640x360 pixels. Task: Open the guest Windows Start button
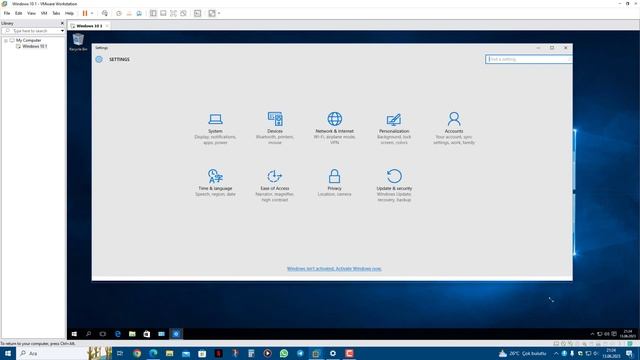(74, 334)
